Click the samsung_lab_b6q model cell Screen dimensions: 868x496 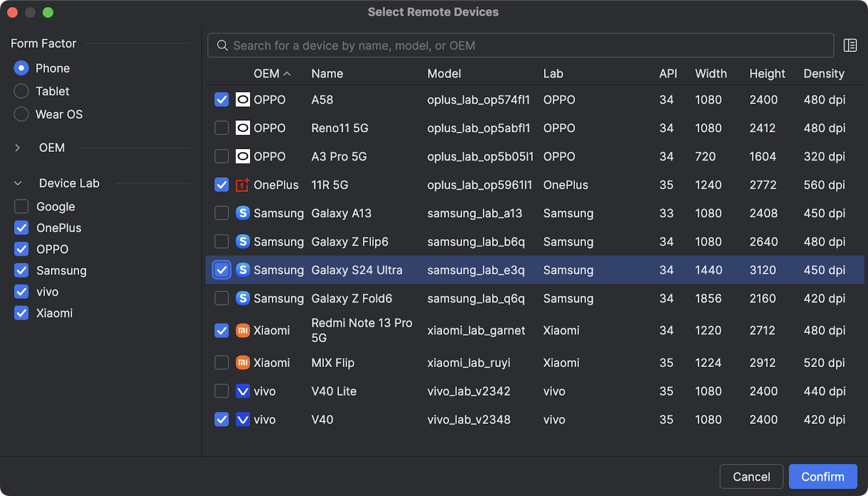coord(476,242)
